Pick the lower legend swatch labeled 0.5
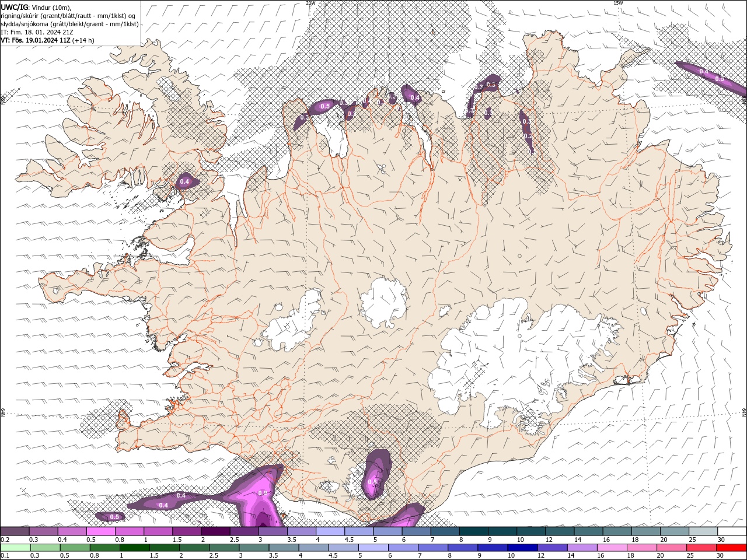The width and height of the screenshot is (747, 560). point(75,548)
